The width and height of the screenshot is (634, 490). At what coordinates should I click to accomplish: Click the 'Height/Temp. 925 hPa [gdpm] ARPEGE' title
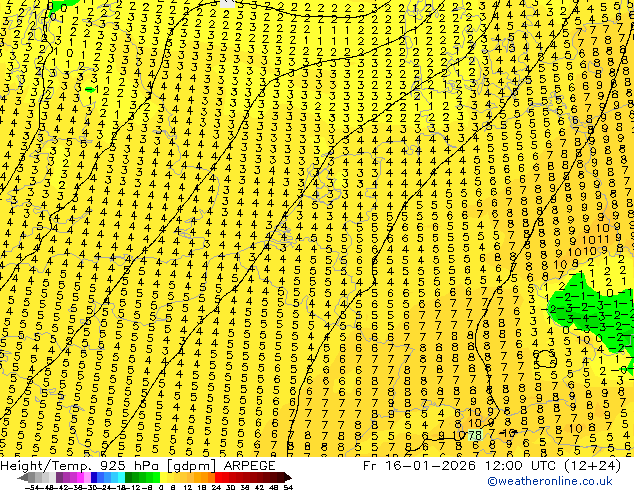click(x=138, y=466)
